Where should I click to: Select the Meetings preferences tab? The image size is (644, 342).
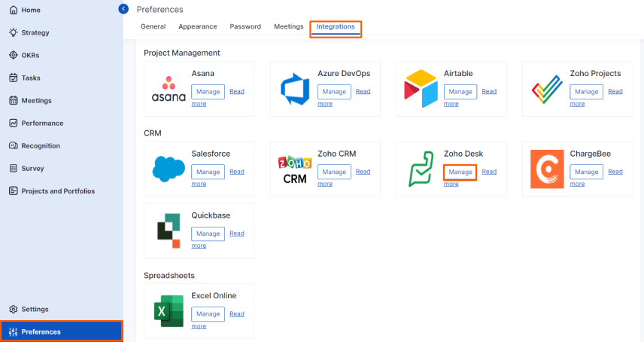coord(289,26)
